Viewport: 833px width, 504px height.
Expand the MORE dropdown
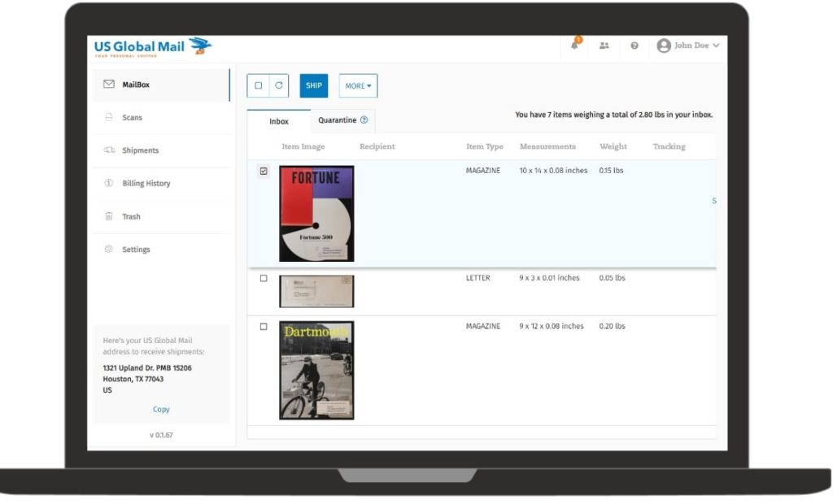click(358, 86)
